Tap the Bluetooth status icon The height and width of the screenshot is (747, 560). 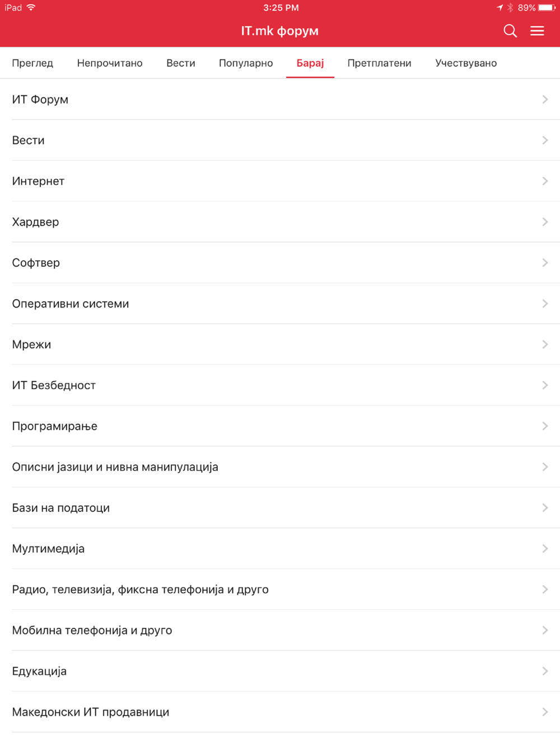coord(510,8)
